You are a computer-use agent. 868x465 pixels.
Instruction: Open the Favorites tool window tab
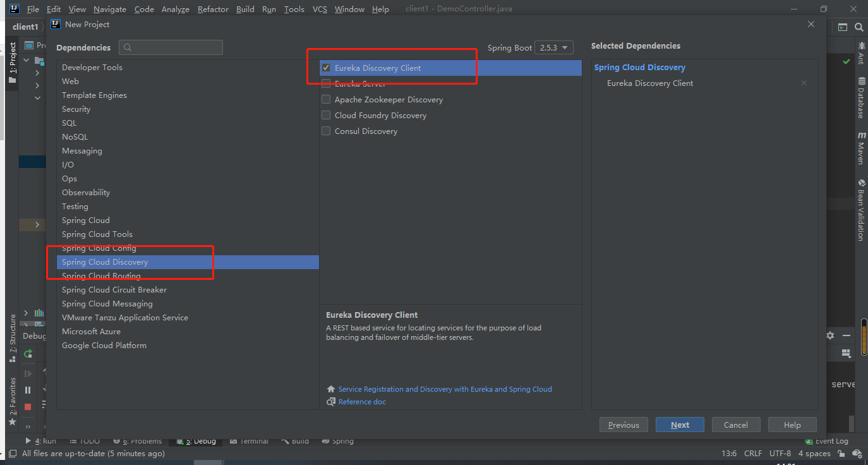pos(12,401)
